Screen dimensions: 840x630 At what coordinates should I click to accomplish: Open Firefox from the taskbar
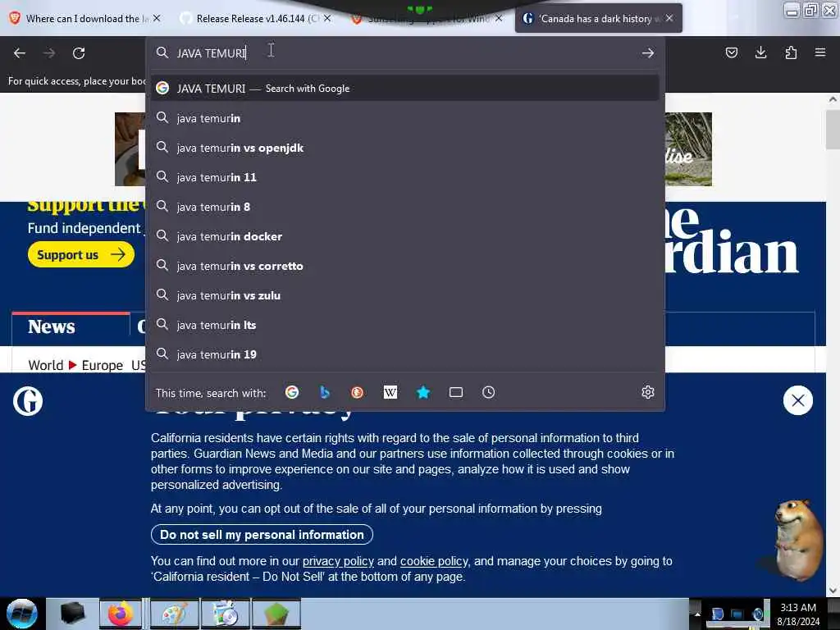pos(121,614)
